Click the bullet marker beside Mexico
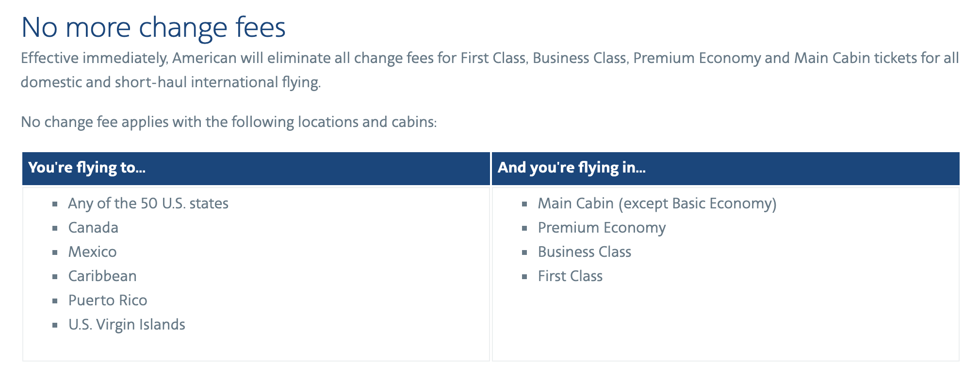The height and width of the screenshot is (378, 980). point(55,252)
